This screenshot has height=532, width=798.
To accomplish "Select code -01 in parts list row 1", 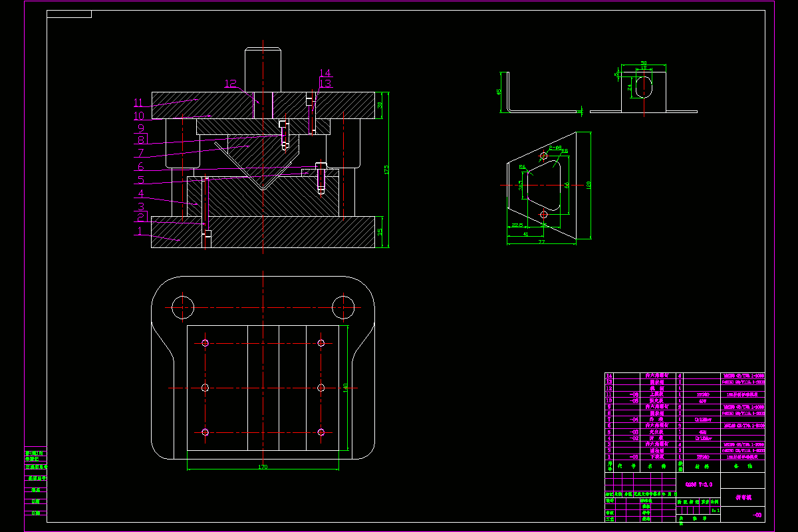I will point(634,457).
